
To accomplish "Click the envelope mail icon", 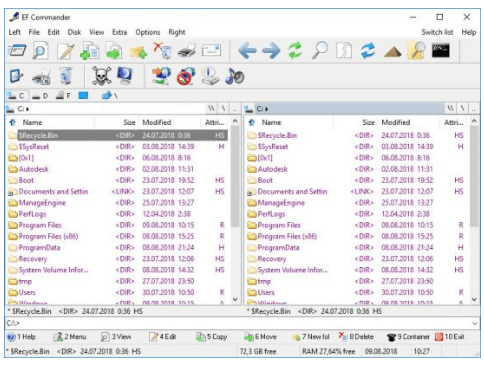I will tap(211, 51).
